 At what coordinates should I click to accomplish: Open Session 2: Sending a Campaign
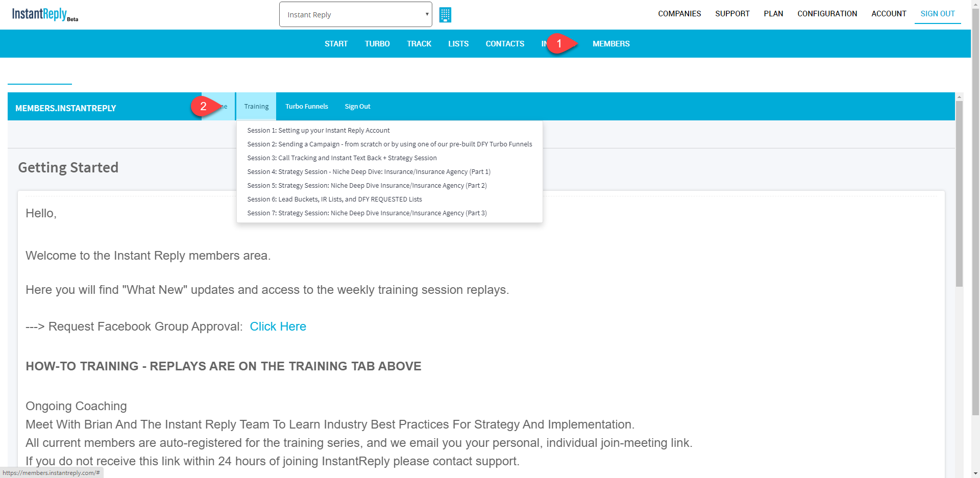pos(389,144)
